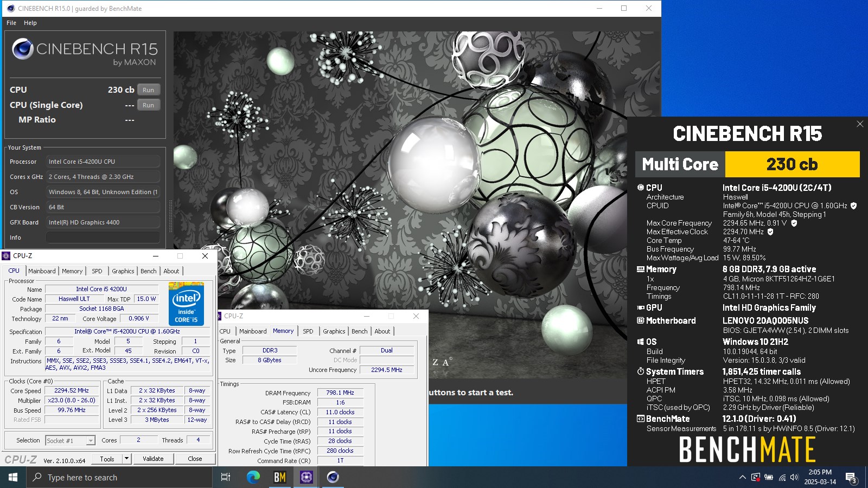Open the network Wi-Fi tray icon
Screen dimensions: 868x488
coord(782,477)
